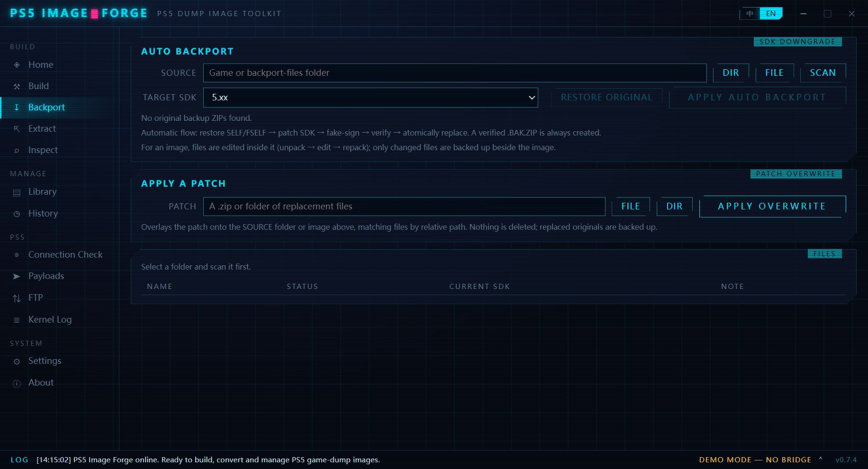The height and width of the screenshot is (469, 868).
Task: Close the PS5 Image Forge window
Action: pos(852,14)
